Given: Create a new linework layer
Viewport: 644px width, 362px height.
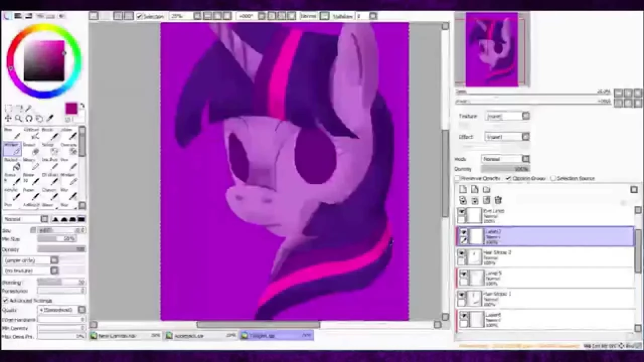Looking at the screenshot, I should tap(474, 190).
